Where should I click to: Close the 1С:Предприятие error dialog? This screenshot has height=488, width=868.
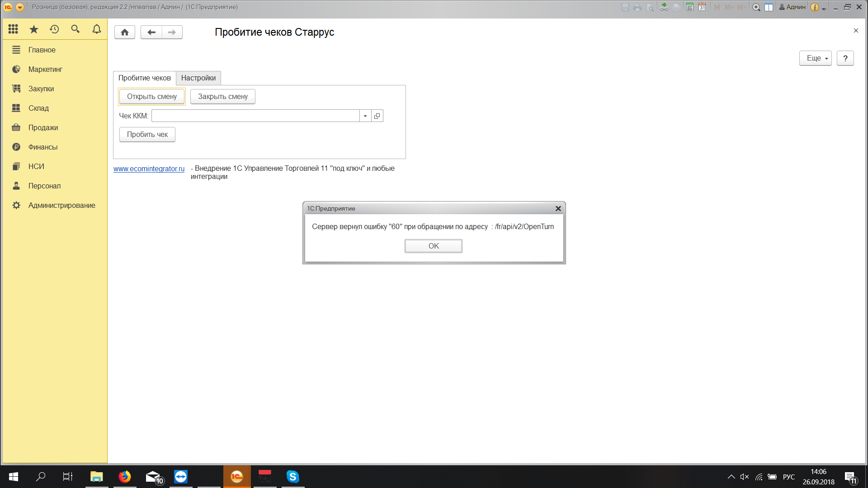[x=558, y=209]
